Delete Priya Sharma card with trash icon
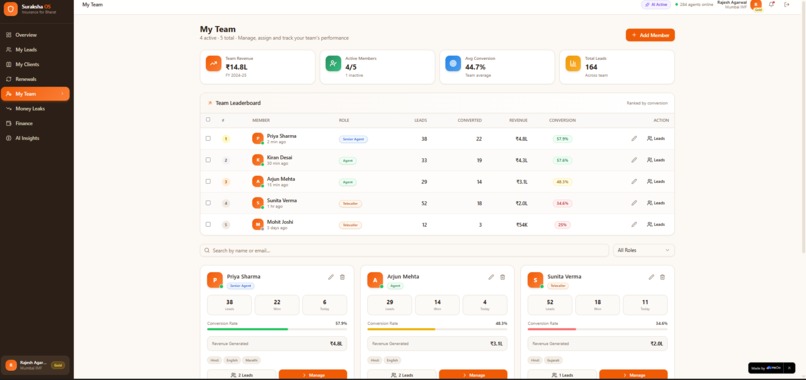 pos(342,277)
